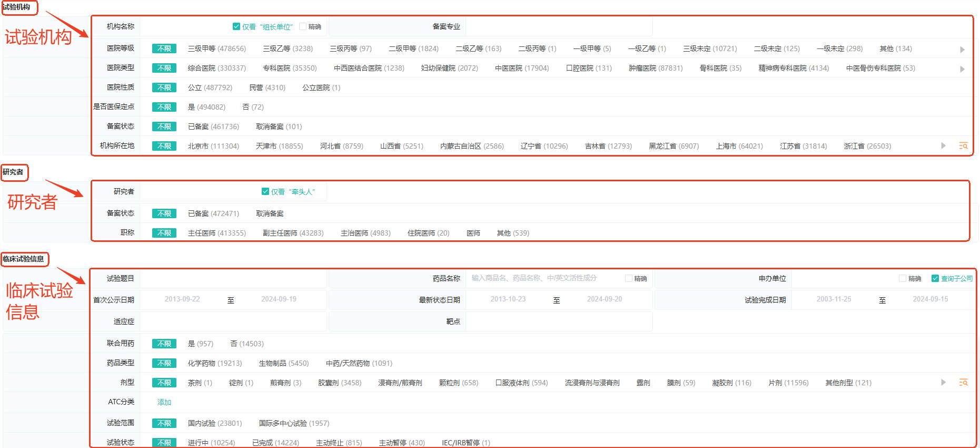Open advanced list icon in 剂型 row
This screenshot has width=980, height=448.
(963, 383)
